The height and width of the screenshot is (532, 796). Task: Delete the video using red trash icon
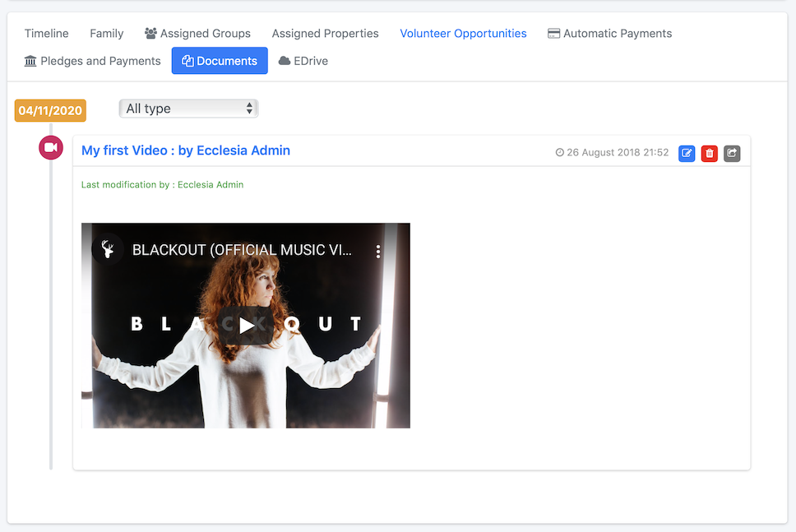tap(709, 153)
